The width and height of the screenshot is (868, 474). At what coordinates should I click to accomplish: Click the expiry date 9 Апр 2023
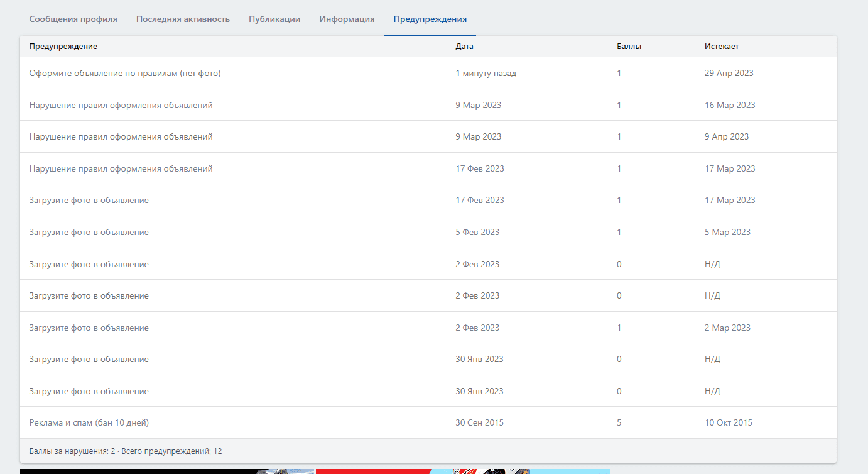coord(727,136)
